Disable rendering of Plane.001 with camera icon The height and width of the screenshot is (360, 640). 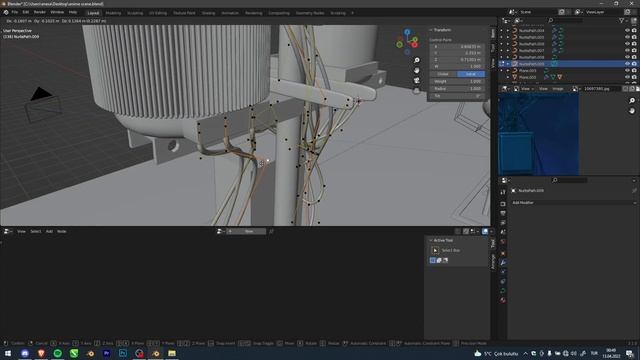tap(634, 70)
